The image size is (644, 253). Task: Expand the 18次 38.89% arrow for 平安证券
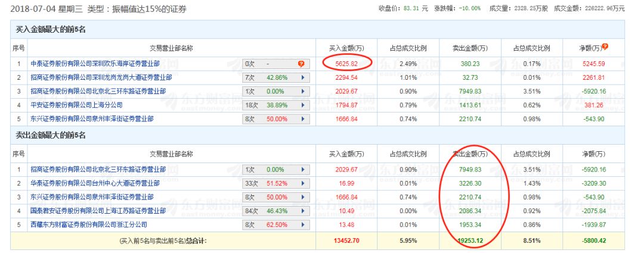[x=303, y=105]
